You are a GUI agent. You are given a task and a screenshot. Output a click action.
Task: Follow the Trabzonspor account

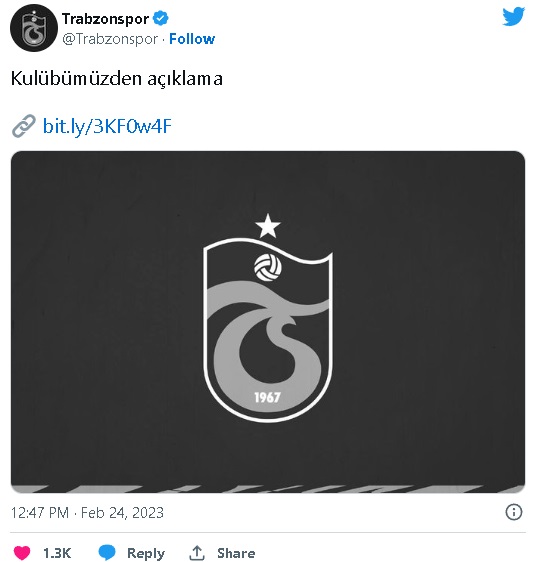pyautogui.click(x=192, y=39)
